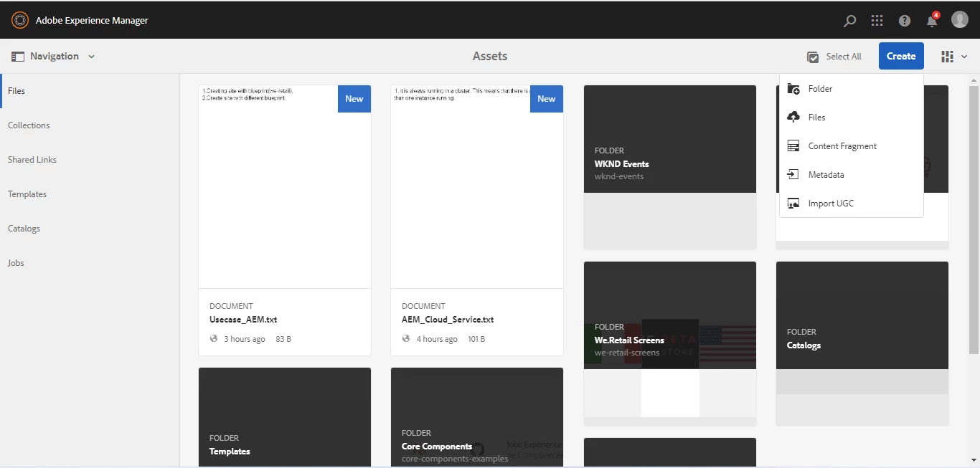Click the Import UGC image icon
Screen dimensions: 980x468
pyautogui.click(x=793, y=204)
